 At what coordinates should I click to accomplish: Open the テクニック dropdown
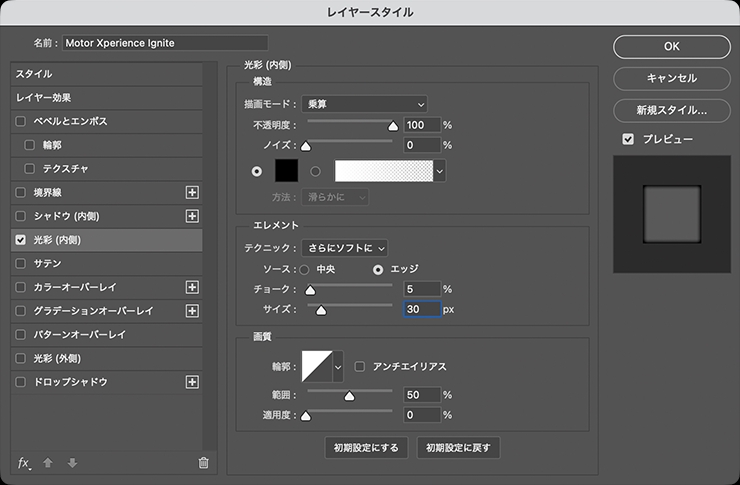pos(344,247)
